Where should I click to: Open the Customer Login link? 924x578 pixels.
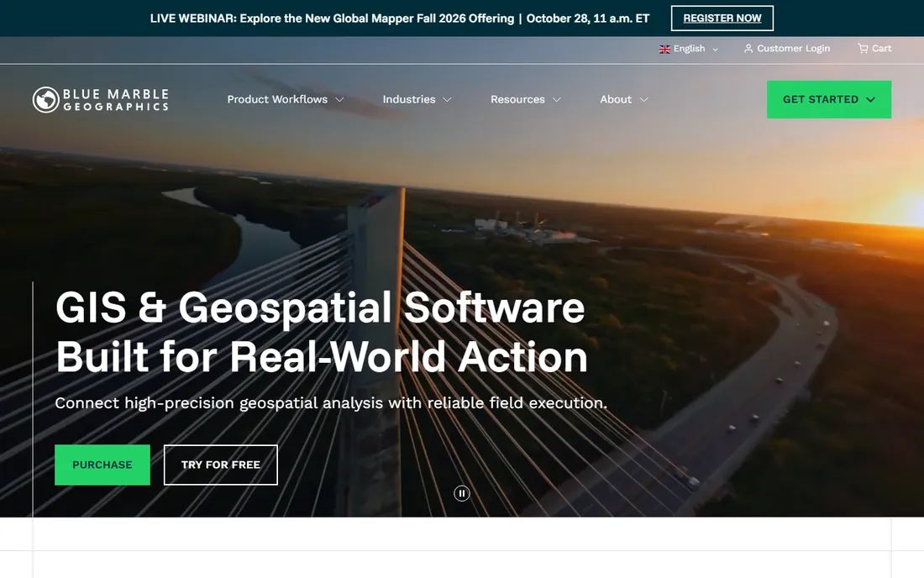click(793, 49)
